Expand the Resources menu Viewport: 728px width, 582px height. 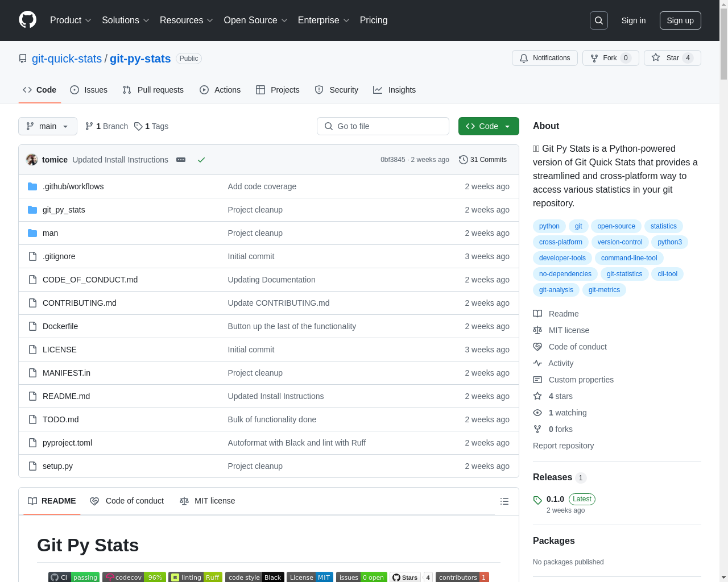[x=187, y=20]
